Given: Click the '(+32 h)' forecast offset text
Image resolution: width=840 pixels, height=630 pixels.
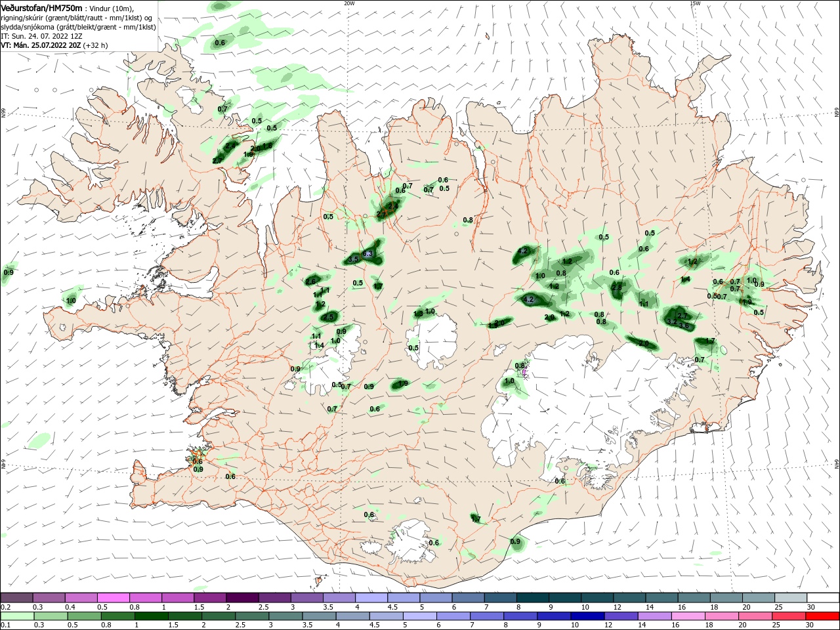Looking at the screenshot, I should pyautogui.click(x=95, y=45).
